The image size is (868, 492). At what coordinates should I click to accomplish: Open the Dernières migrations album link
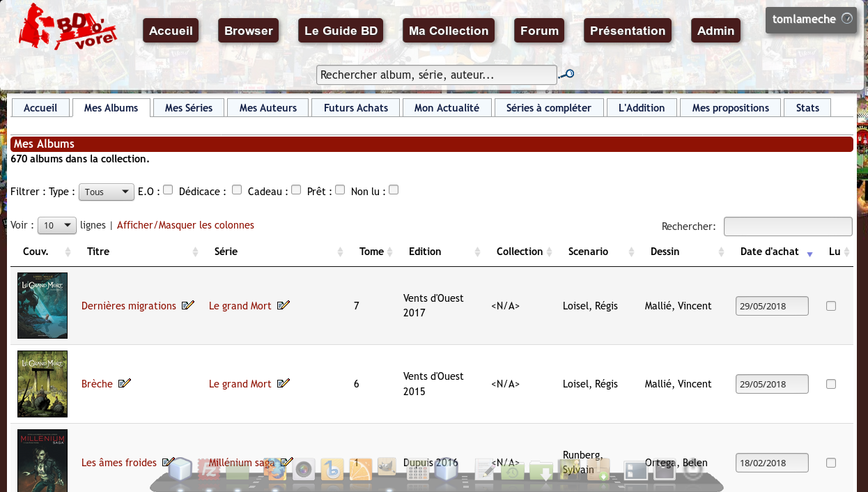[129, 306]
